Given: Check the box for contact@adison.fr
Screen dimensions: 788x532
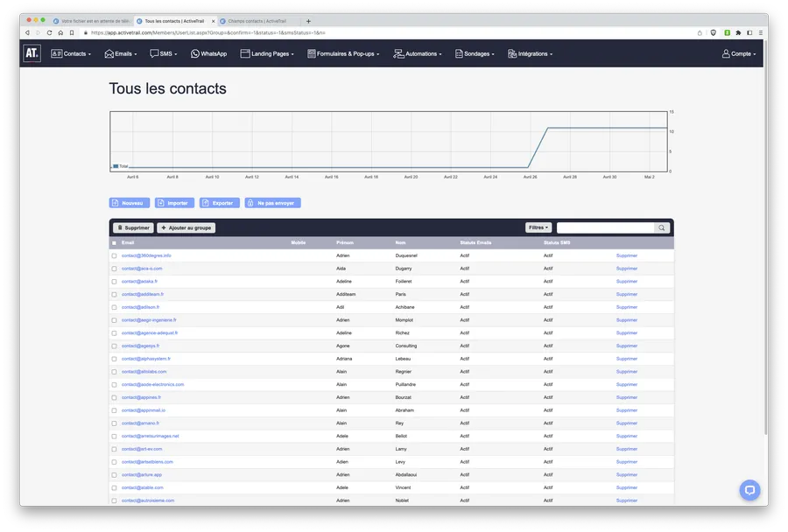Looking at the screenshot, I should [114, 307].
